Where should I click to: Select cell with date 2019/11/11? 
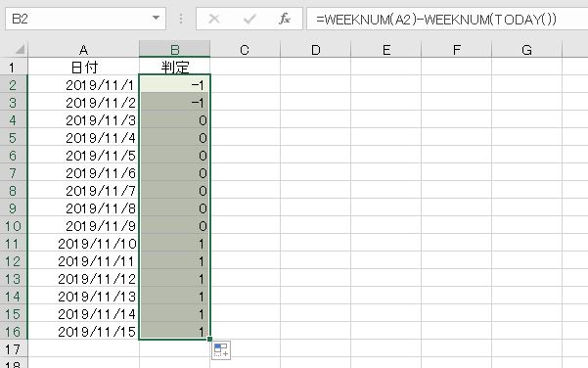[83, 260]
